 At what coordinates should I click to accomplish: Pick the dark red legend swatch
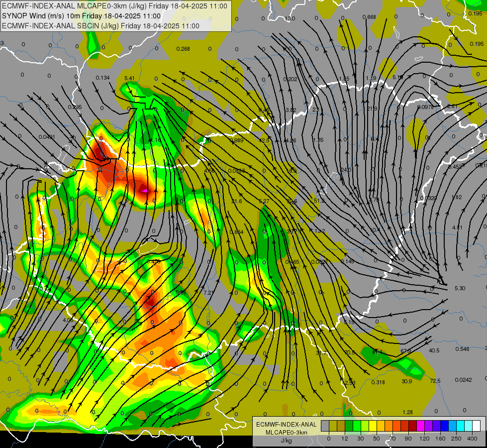coord(412,426)
